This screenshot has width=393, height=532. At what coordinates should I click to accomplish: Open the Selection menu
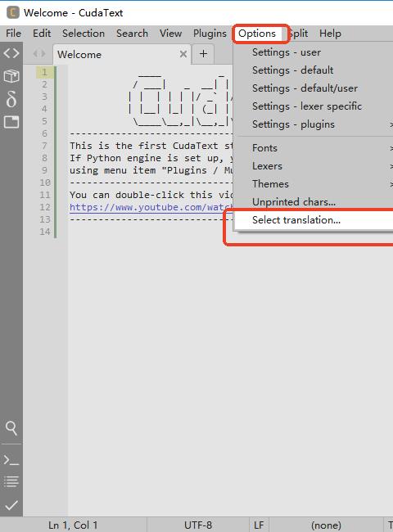coord(84,34)
